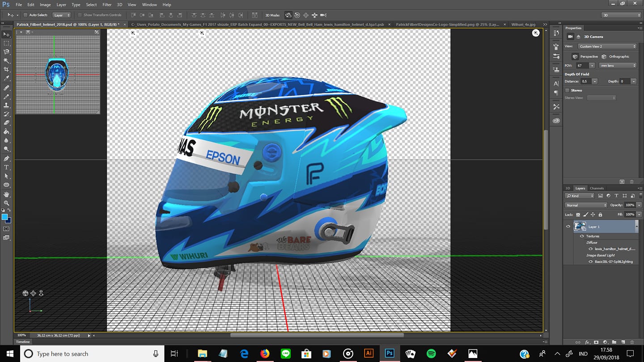The width and height of the screenshot is (644, 362).
Task: Select the Healing Brush tool
Action: 6,88
